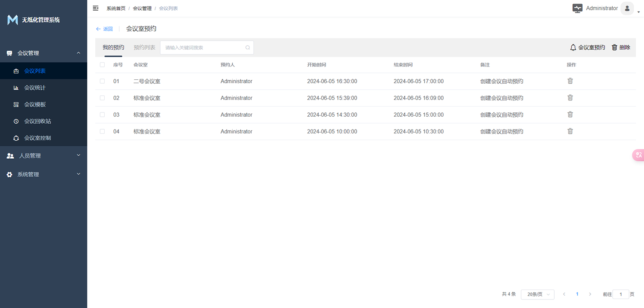
Task: Click the pink translate floating icon
Action: [638, 155]
